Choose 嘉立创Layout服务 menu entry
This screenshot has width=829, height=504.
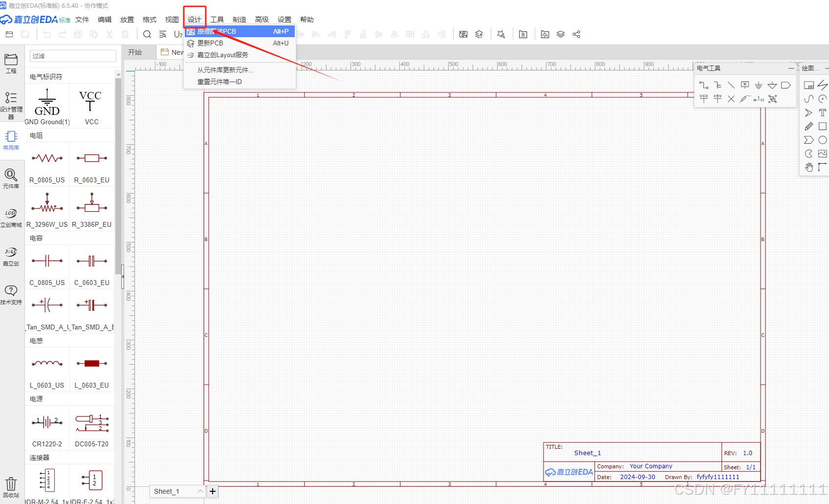(240, 55)
